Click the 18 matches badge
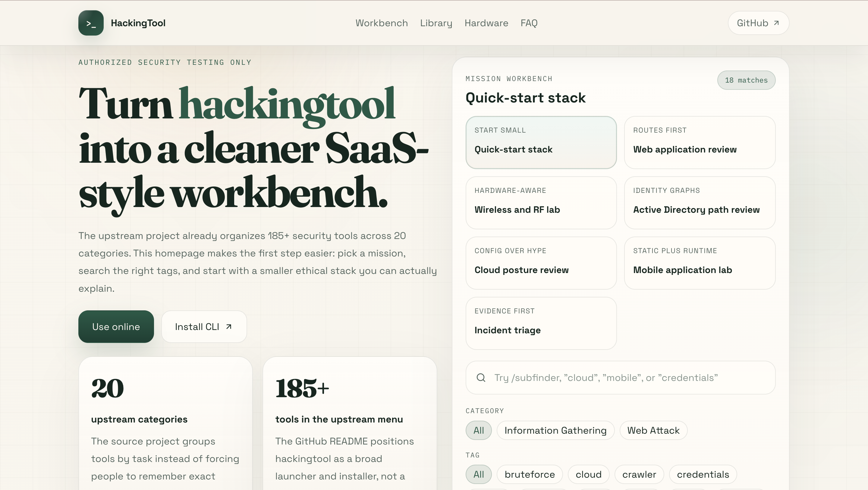868x490 pixels. pyautogui.click(x=746, y=80)
